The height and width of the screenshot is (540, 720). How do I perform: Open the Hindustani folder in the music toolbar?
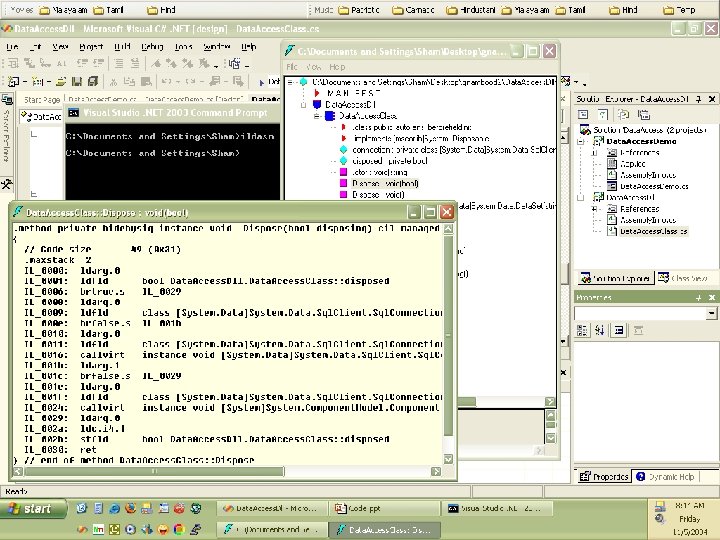pos(470,10)
